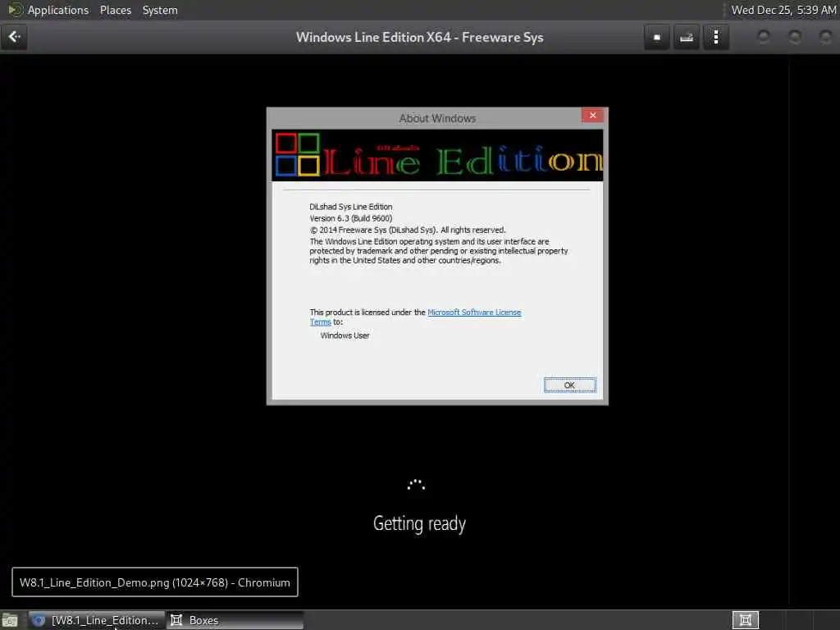This screenshot has height=630, width=840.
Task: Close the About Windows dialog with X
Action: (x=592, y=115)
